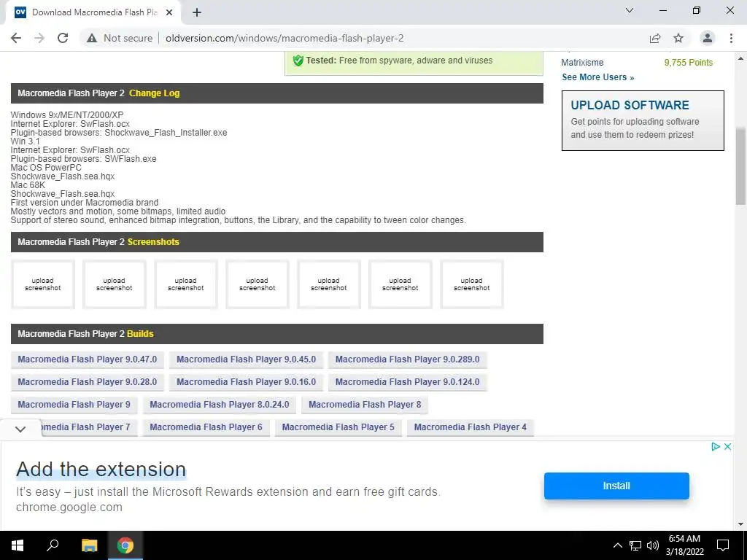
Task: Select the Download Macromedia Flash tab
Action: (93, 12)
